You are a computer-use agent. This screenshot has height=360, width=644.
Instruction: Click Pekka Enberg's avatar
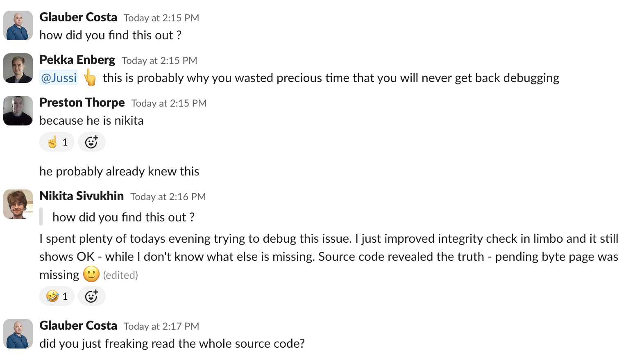coord(18,68)
